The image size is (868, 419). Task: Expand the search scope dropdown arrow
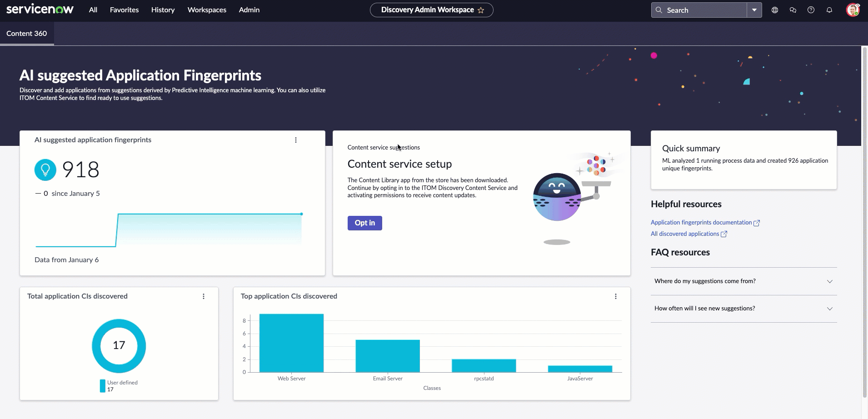tap(754, 10)
